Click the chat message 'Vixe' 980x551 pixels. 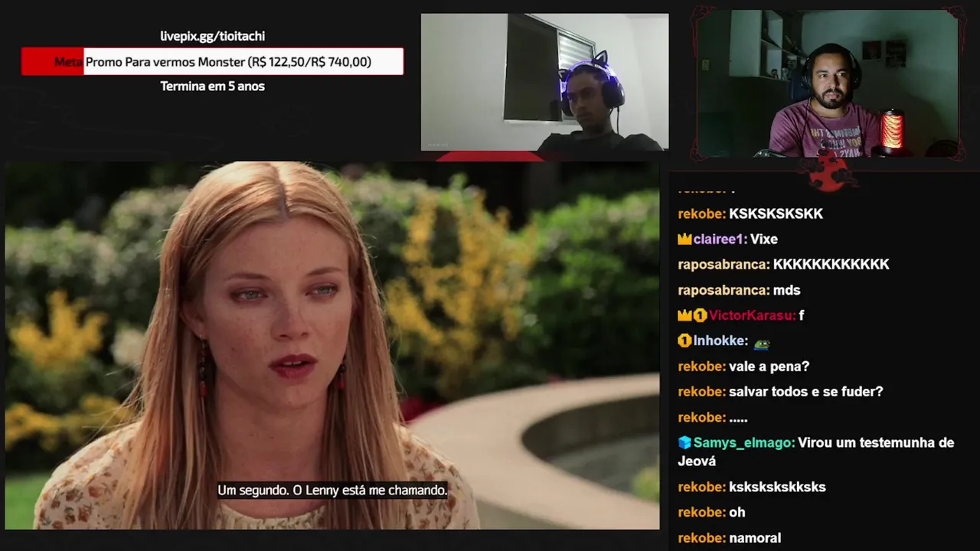(x=764, y=239)
